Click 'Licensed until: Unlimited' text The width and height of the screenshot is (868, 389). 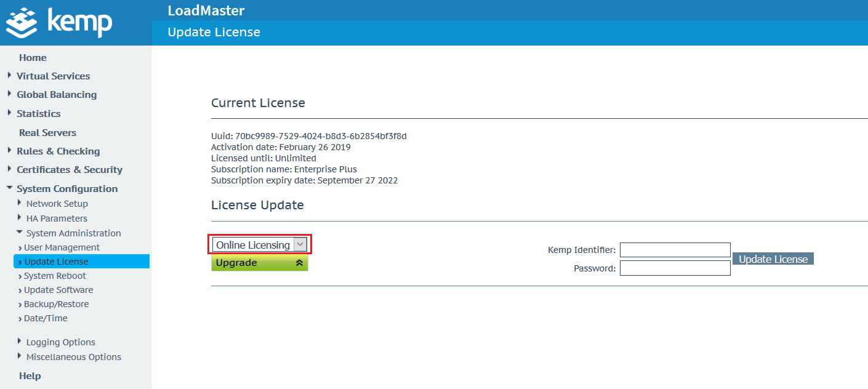pyautogui.click(x=263, y=158)
